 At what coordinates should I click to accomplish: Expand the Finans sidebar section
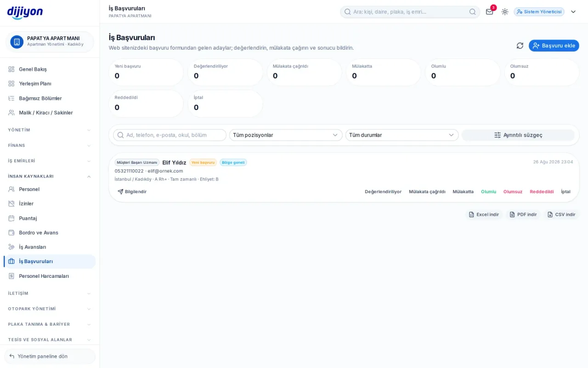click(50, 145)
